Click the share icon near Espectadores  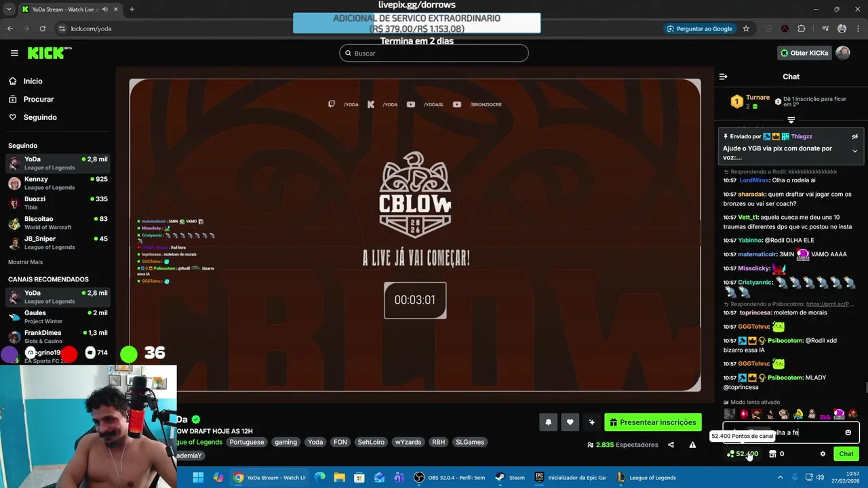(671, 445)
